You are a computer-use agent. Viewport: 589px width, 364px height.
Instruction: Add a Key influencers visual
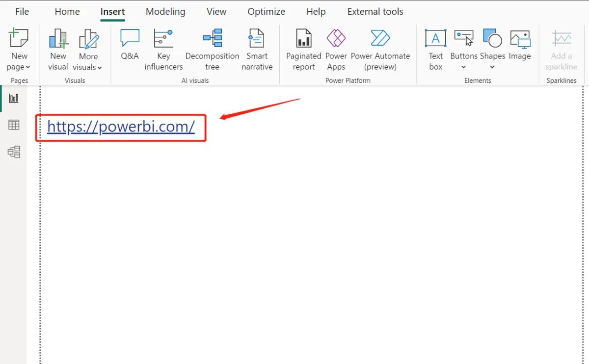click(x=163, y=48)
